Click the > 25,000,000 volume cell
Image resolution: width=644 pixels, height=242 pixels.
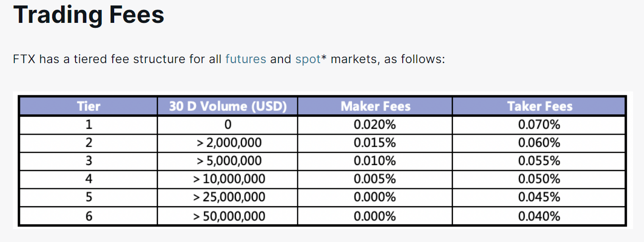coord(228,197)
